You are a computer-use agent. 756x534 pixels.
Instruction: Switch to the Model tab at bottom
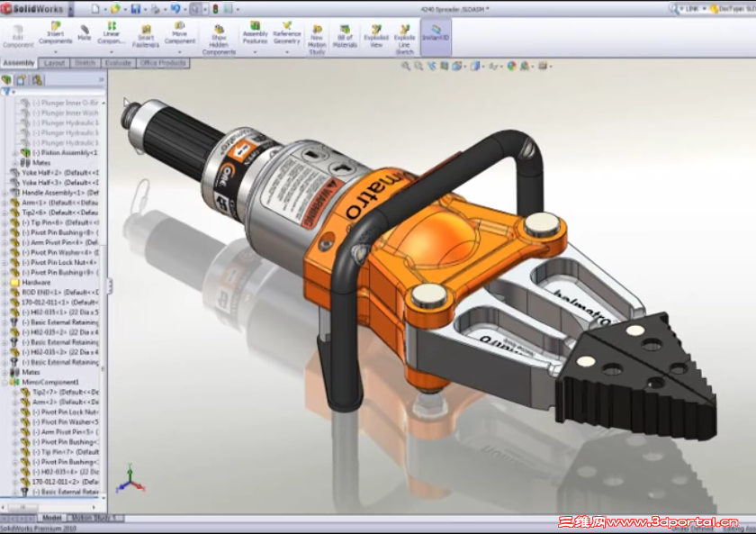point(51,518)
